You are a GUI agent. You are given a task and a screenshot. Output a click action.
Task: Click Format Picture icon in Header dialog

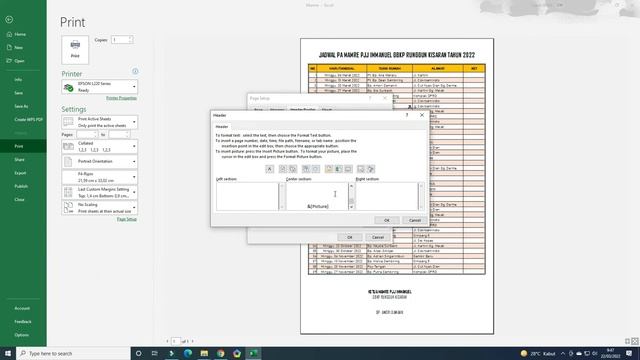pos(371,169)
